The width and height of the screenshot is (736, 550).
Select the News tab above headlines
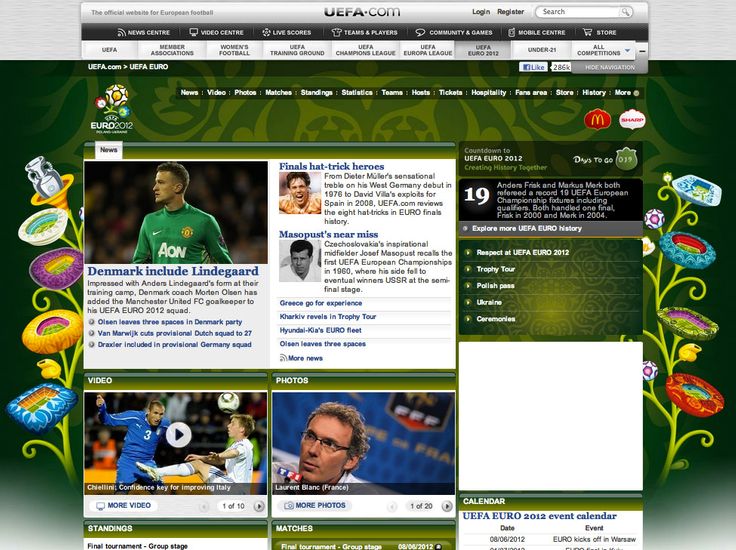(x=108, y=150)
